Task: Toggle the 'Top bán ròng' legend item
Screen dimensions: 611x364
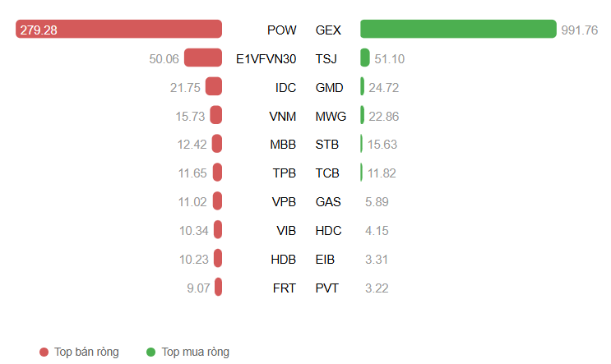Action: [x=86, y=352]
